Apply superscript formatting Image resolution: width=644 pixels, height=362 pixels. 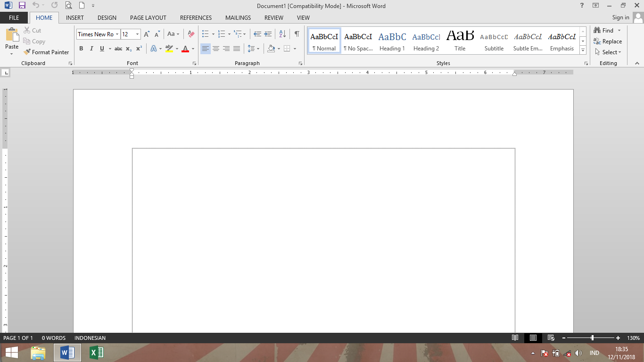138,49
